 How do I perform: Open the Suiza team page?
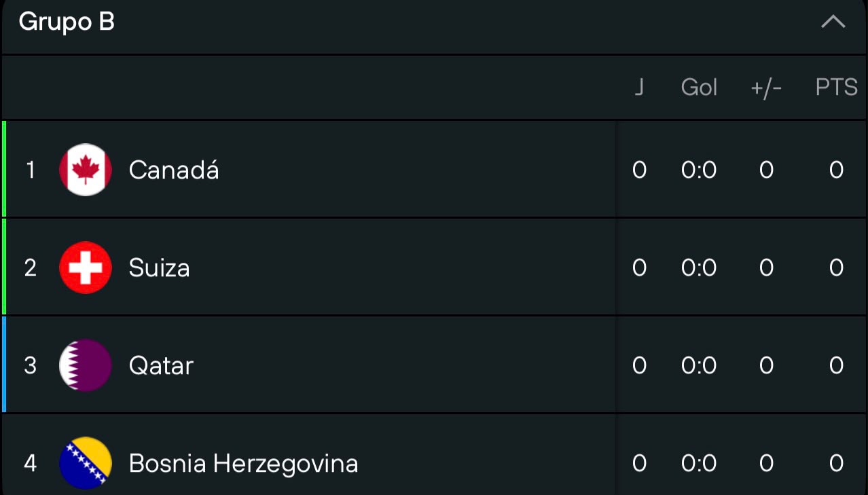click(160, 268)
